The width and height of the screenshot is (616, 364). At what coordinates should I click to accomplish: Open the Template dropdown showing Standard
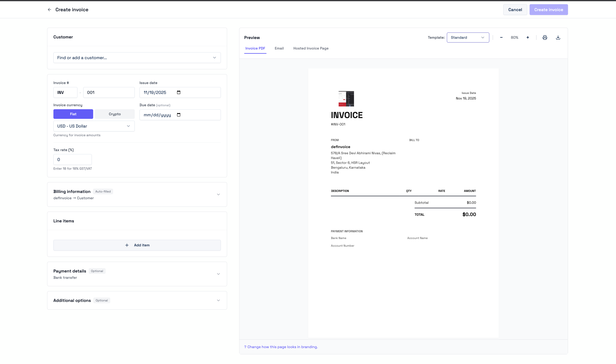click(468, 37)
